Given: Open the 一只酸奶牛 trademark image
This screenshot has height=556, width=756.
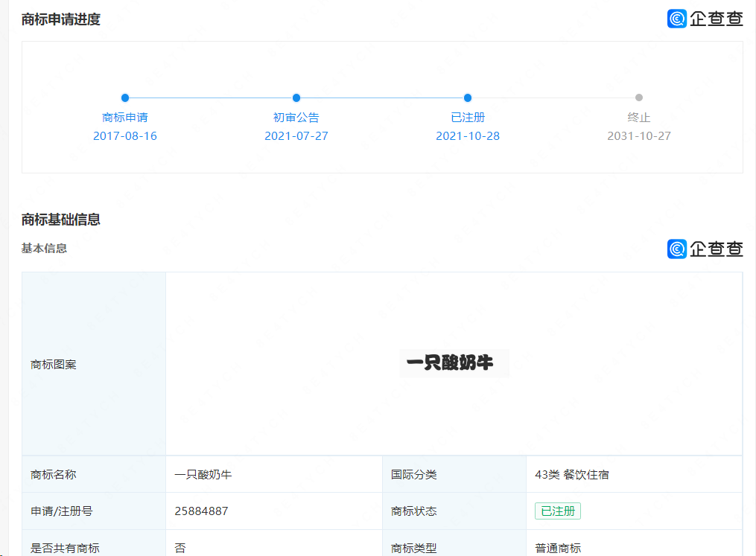Looking at the screenshot, I should coord(454,363).
